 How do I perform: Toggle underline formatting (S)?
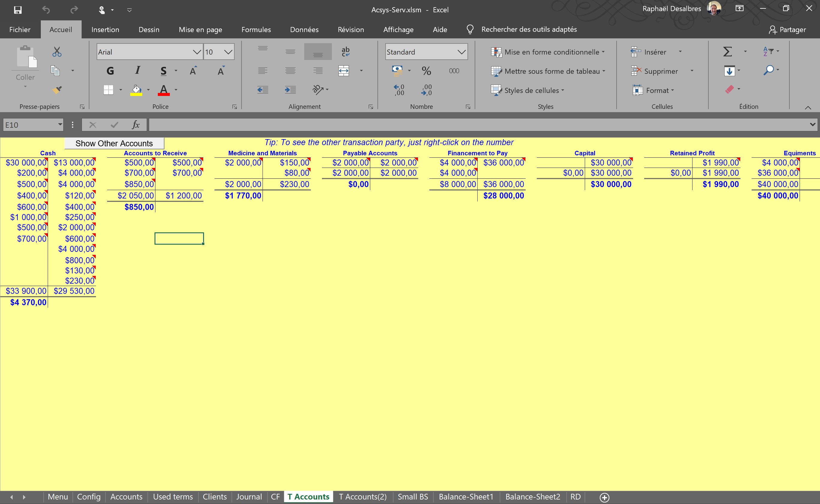click(164, 71)
